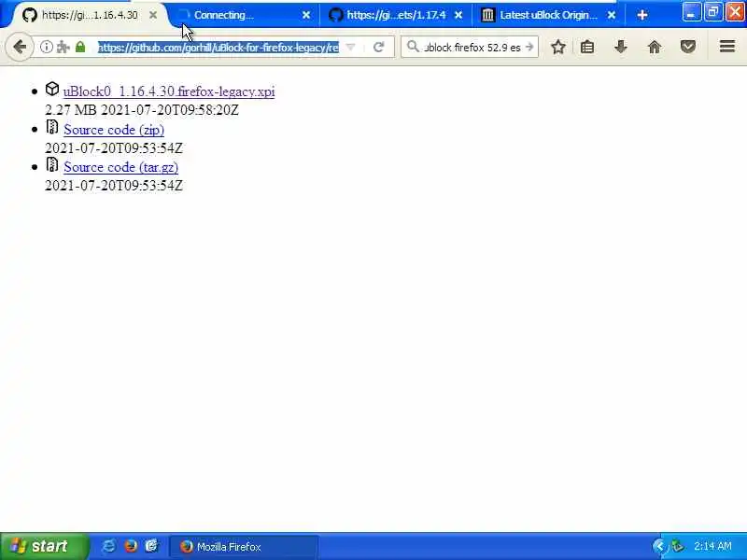Close the 'Latest uBlock Origin' tab

coord(612,15)
